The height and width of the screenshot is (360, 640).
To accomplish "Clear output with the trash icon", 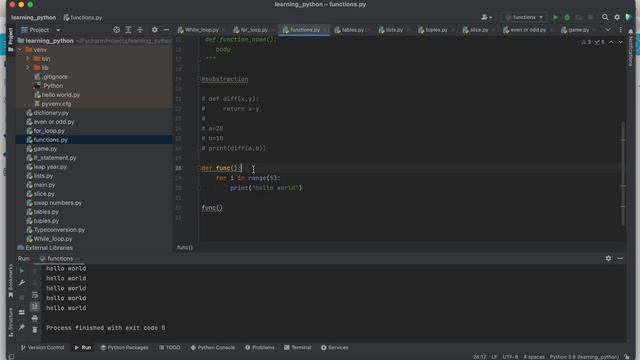I will 35,329.
